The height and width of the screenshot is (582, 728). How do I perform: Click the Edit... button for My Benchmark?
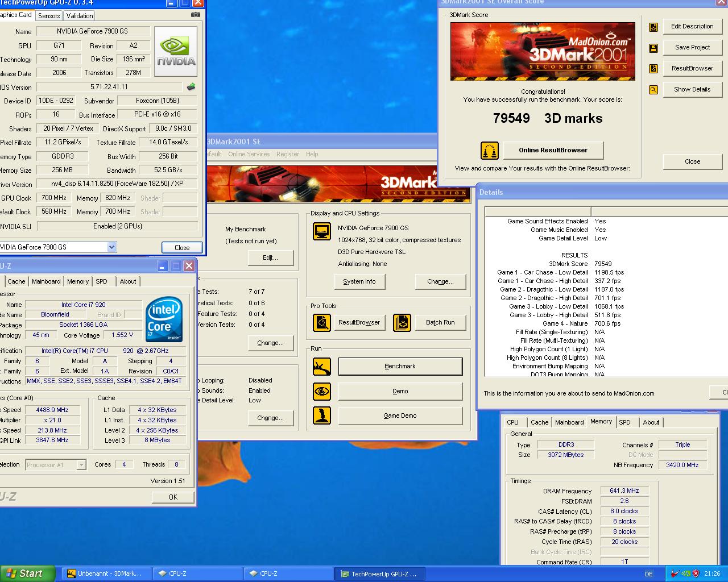point(271,258)
